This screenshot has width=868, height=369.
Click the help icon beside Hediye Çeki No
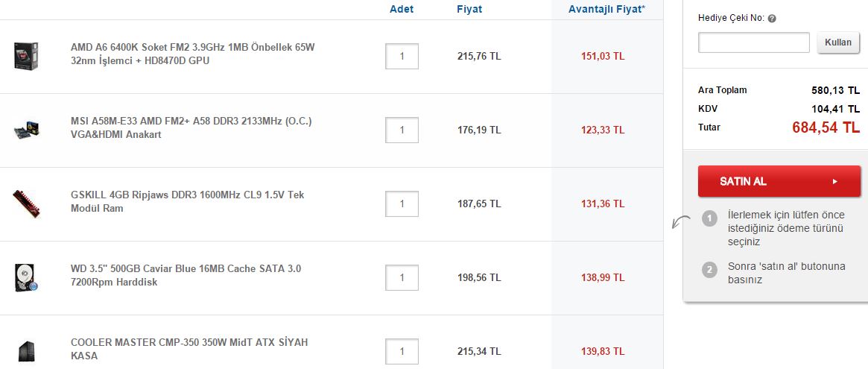772,19
